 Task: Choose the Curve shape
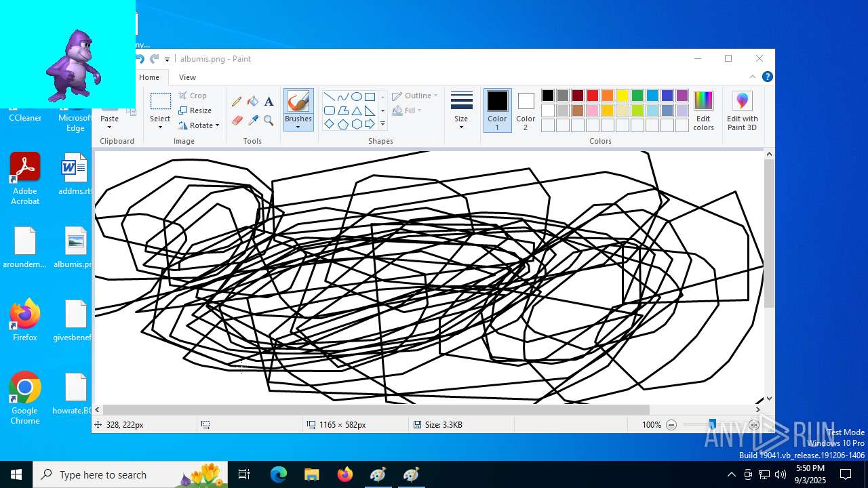(342, 96)
